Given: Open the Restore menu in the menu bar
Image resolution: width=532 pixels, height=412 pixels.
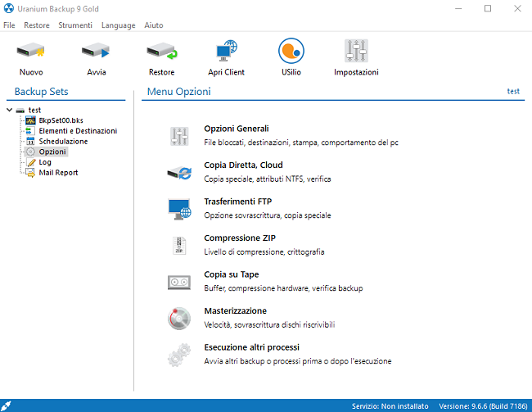Looking at the screenshot, I should coord(37,25).
